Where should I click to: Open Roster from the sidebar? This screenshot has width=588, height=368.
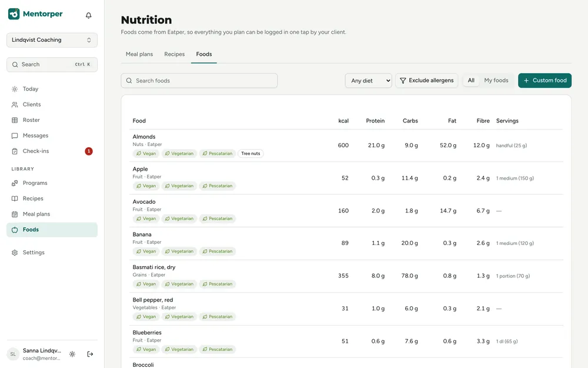click(x=52, y=120)
